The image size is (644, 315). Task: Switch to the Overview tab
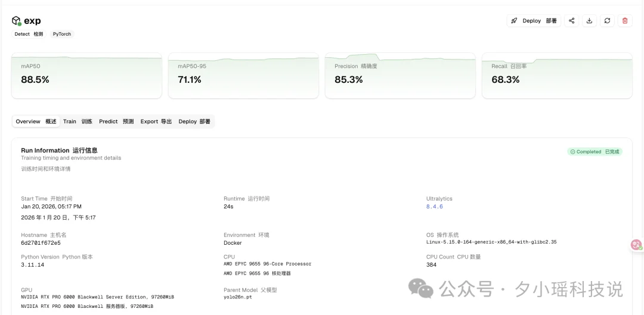[x=36, y=121]
